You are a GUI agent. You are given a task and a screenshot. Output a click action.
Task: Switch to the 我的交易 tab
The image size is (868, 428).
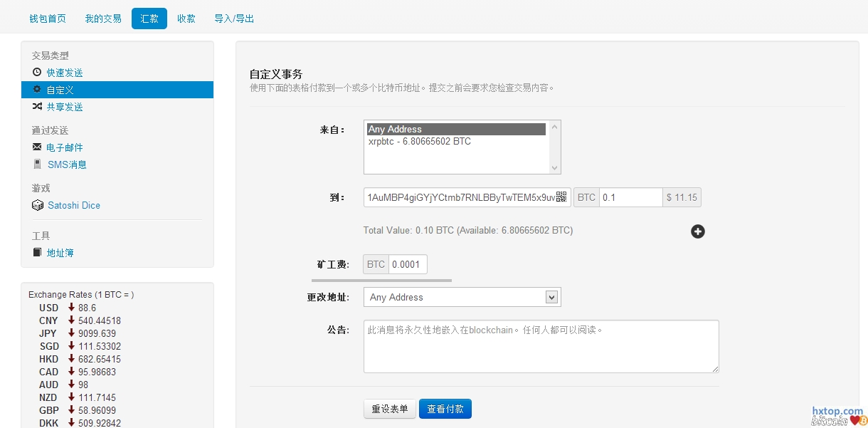103,19
